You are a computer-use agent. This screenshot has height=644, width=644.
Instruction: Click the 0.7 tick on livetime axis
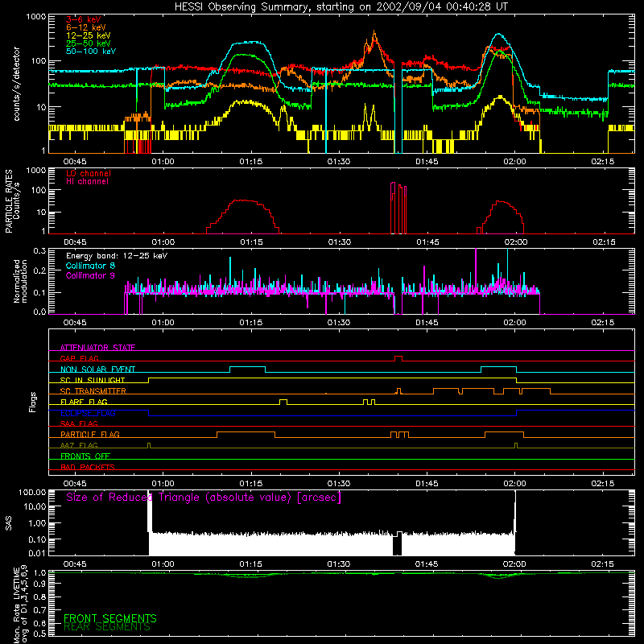click(x=39, y=610)
